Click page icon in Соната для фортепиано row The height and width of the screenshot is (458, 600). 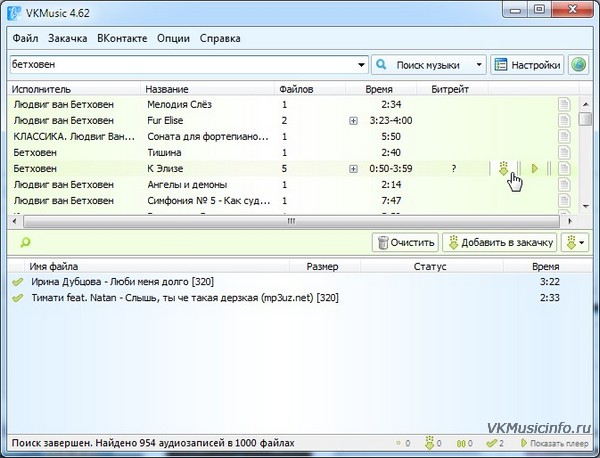click(564, 136)
